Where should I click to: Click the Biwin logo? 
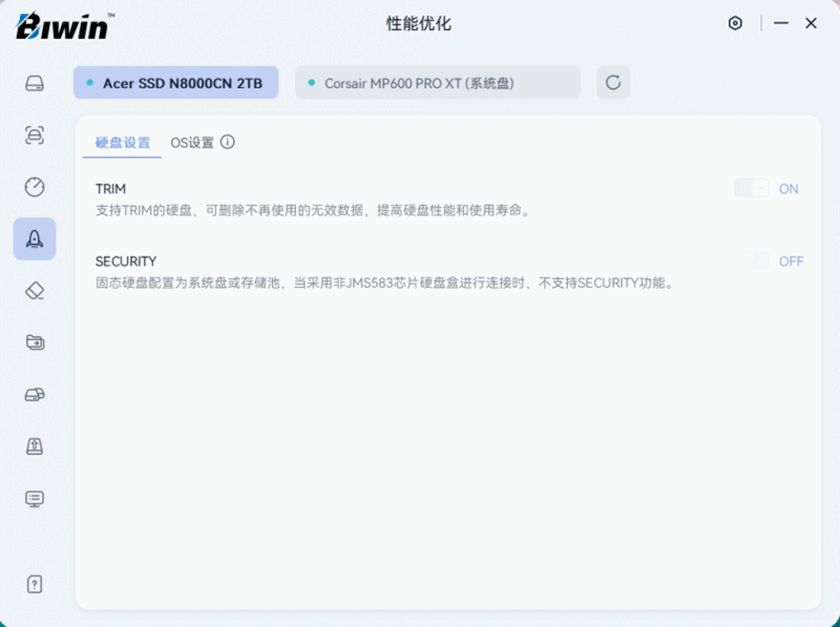tap(65, 25)
